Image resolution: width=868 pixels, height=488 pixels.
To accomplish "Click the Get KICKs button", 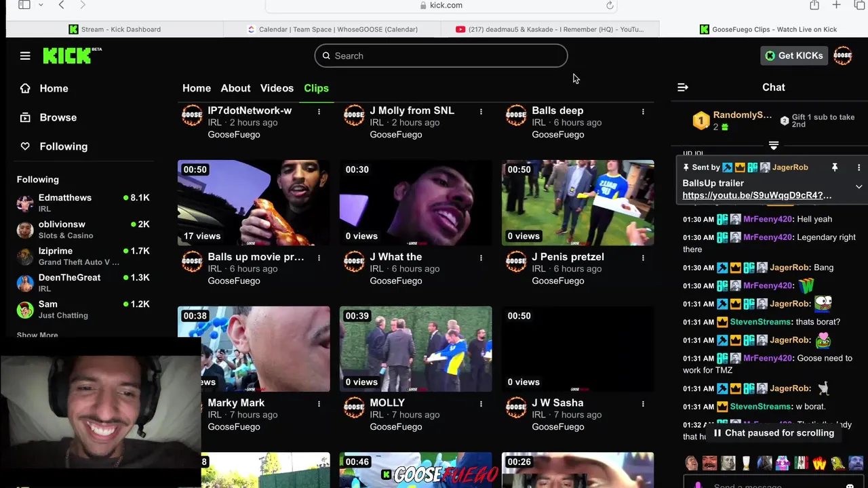I will [794, 56].
